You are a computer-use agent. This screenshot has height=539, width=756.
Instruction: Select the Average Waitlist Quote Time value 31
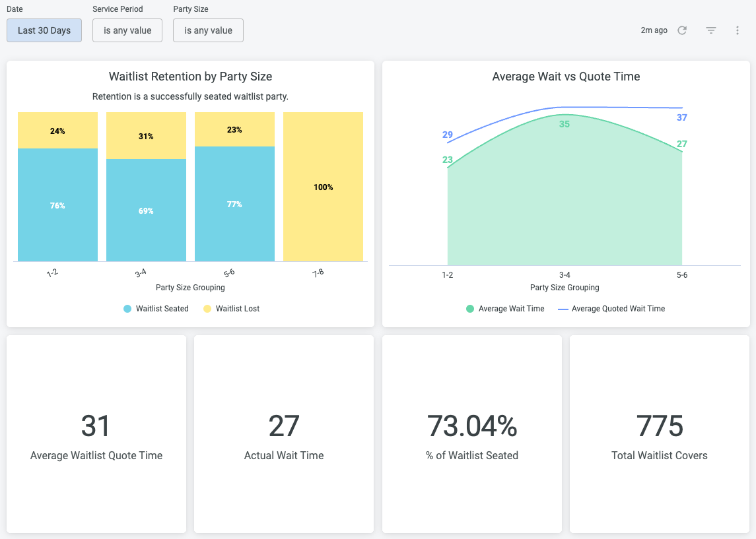coord(96,427)
